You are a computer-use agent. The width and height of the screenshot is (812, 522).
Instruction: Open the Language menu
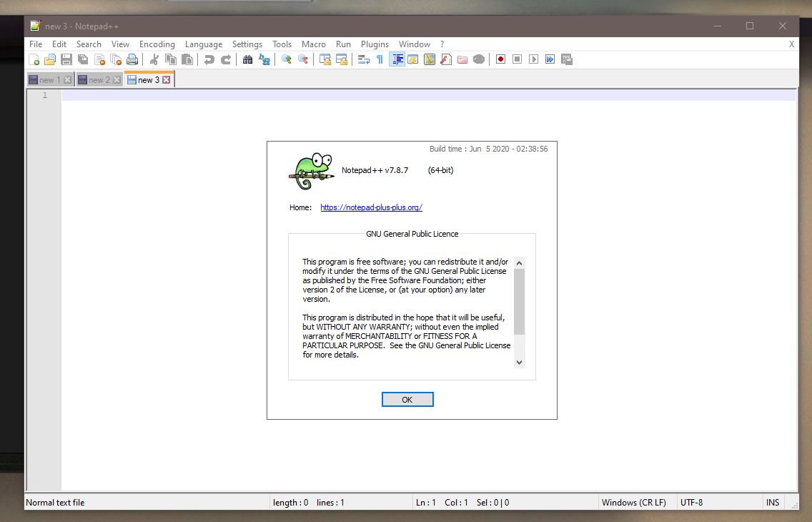tap(204, 44)
